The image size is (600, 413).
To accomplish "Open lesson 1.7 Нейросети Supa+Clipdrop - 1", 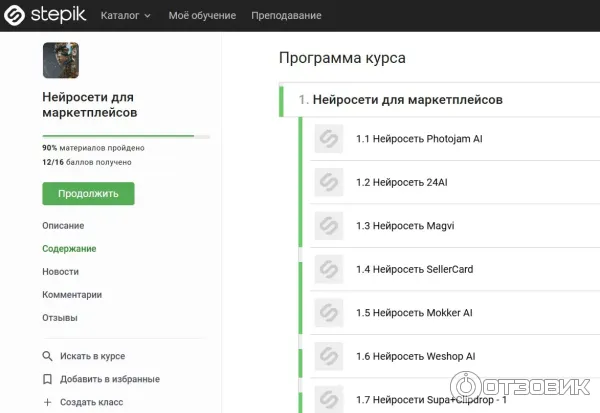I will pyautogui.click(x=431, y=400).
